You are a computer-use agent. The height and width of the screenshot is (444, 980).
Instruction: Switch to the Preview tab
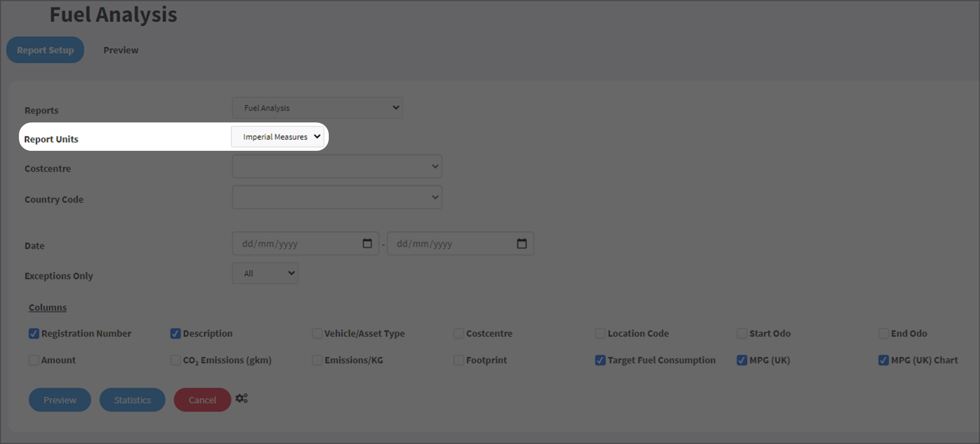coord(121,50)
